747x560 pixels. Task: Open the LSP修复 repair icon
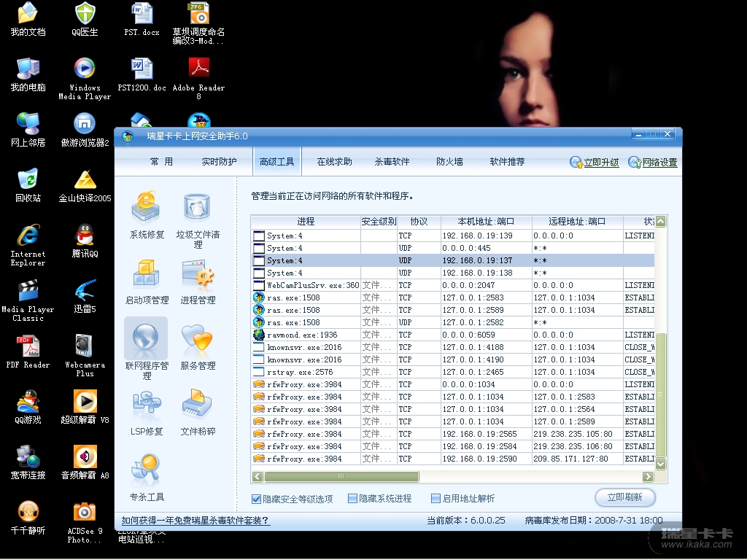tap(147, 406)
